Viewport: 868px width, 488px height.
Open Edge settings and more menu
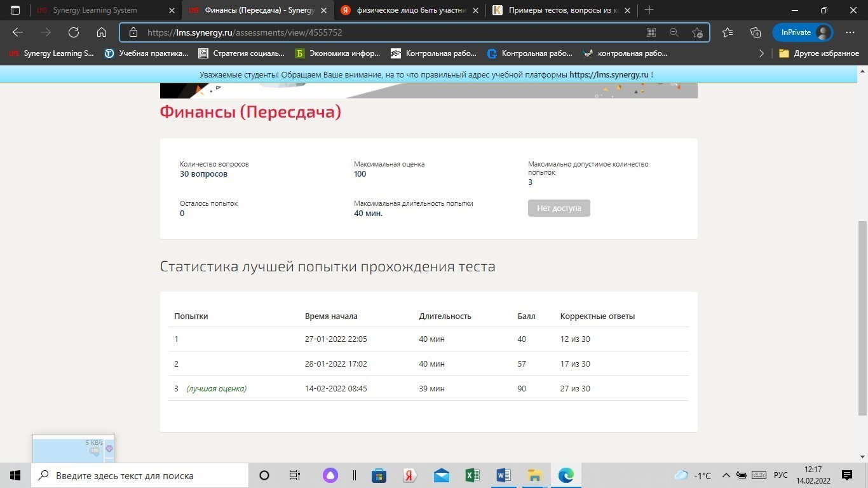pyautogui.click(x=850, y=32)
